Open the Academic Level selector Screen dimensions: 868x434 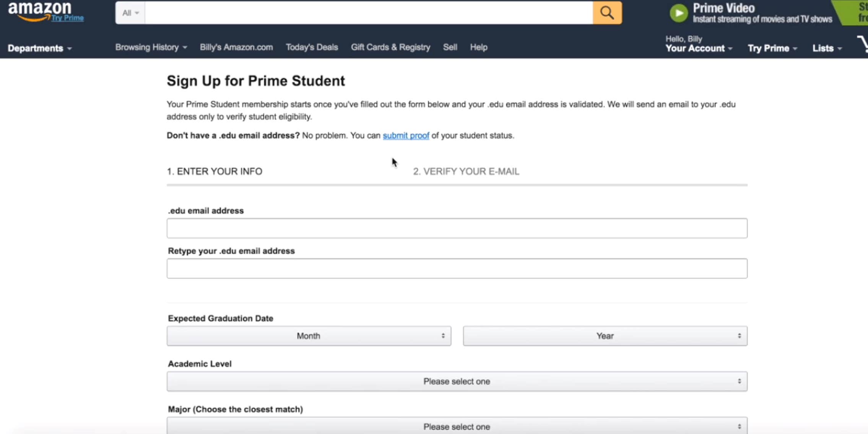(x=457, y=381)
